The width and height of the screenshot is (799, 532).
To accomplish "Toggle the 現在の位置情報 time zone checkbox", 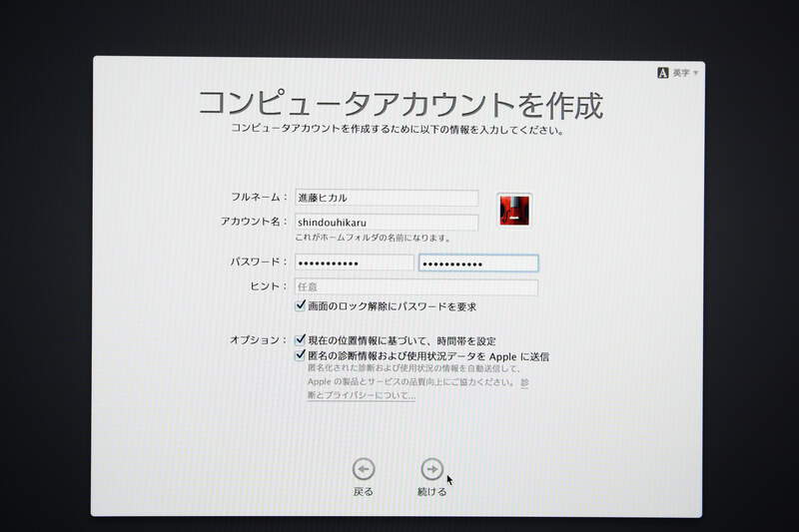I will point(301,339).
